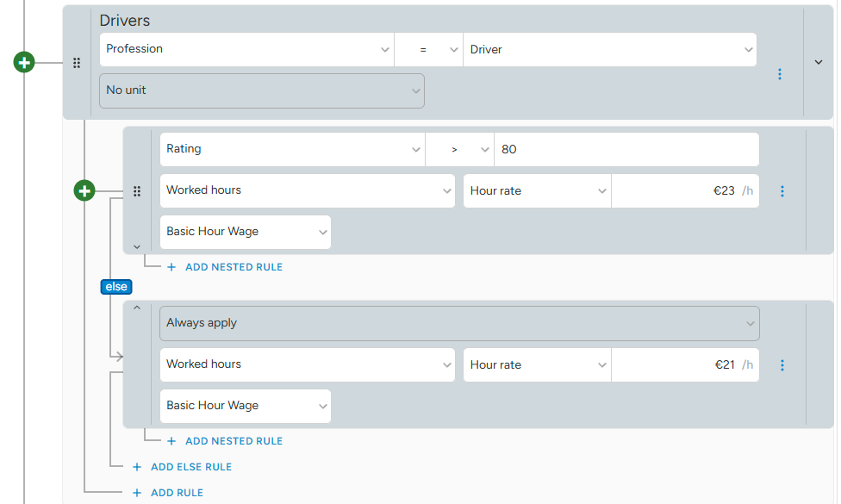The width and height of the screenshot is (841, 504).
Task: Click the green plus beside Rating rule
Action: pos(84,191)
